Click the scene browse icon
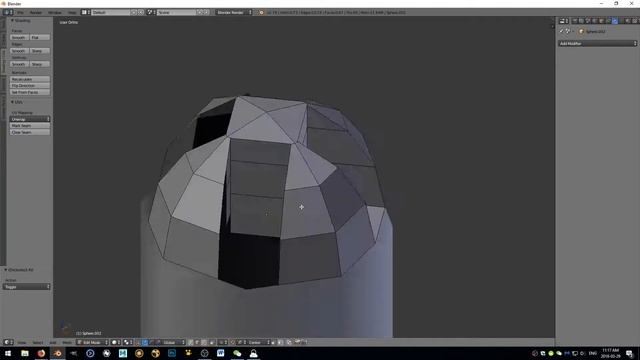This screenshot has height=360, width=640. (x=151, y=12)
